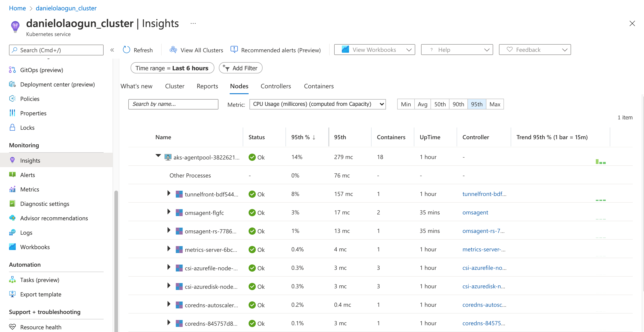Select the Avg aggregation toggle
This screenshot has width=644, height=332.
tap(422, 104)
